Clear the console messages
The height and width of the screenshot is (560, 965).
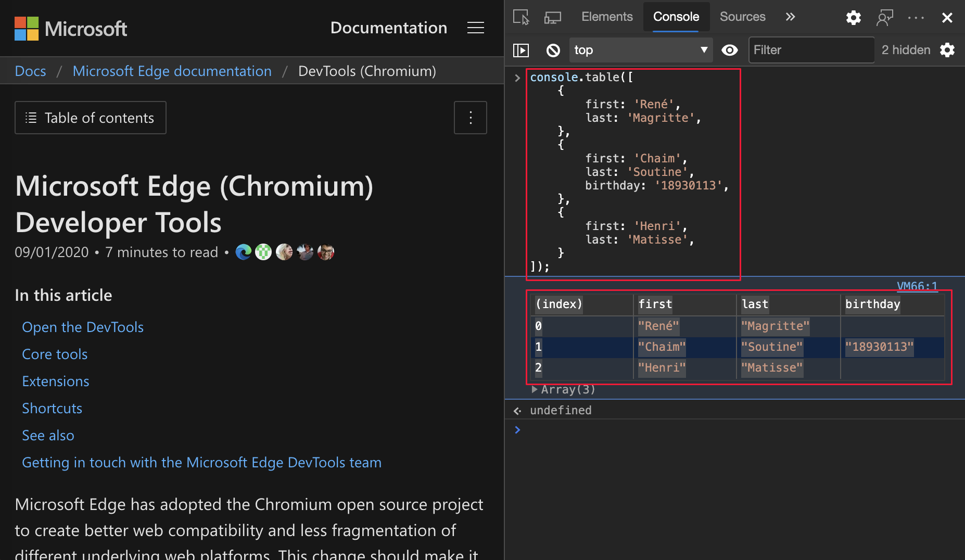click(553, 50)
